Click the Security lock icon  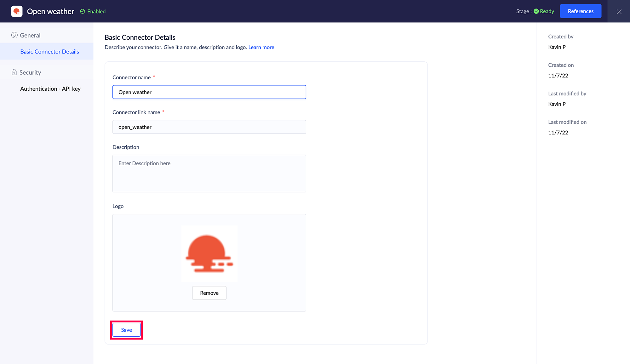pyautogui.click(x=14, y=72)
